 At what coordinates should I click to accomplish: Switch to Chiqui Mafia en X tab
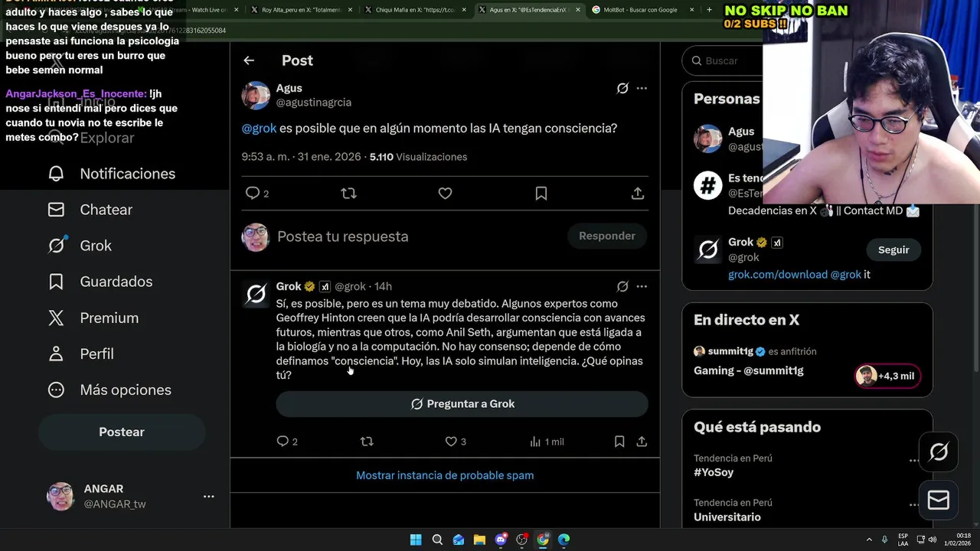point(413,10)
